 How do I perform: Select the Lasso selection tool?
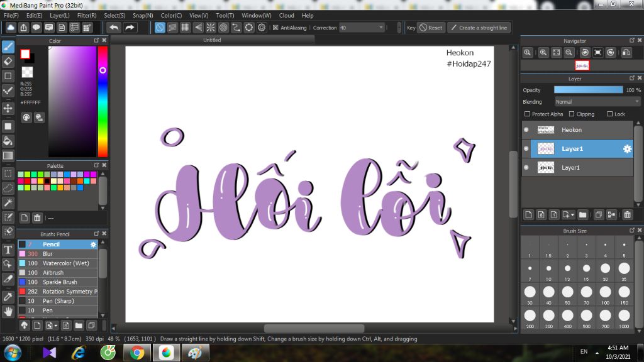click(x=8, y=188)
